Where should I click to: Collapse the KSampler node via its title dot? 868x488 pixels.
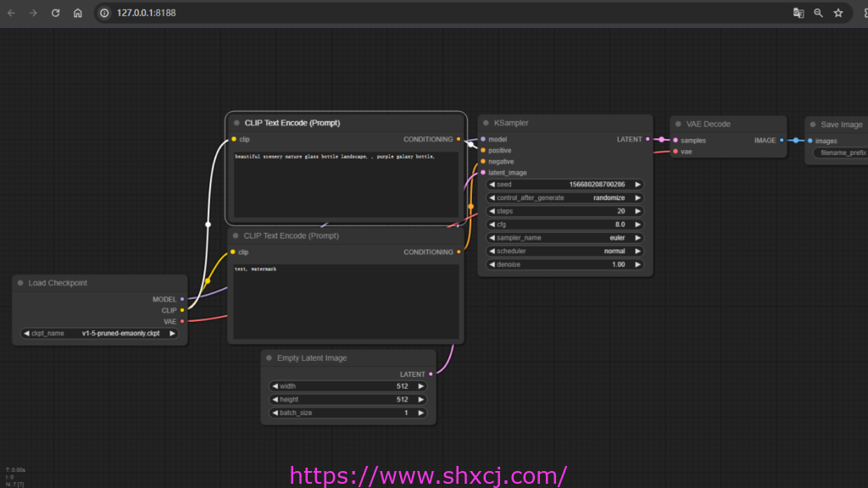[x=486, y=123]
